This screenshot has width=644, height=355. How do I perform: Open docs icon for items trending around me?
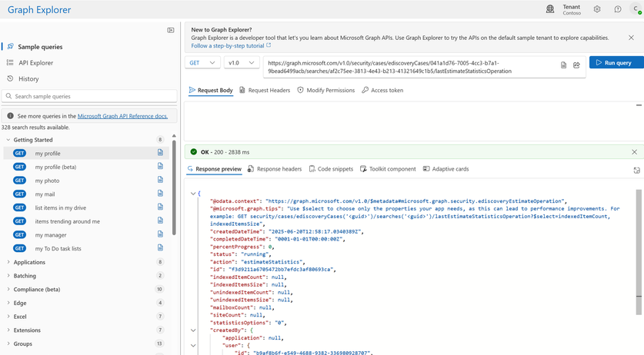click(x=160, y=221)
